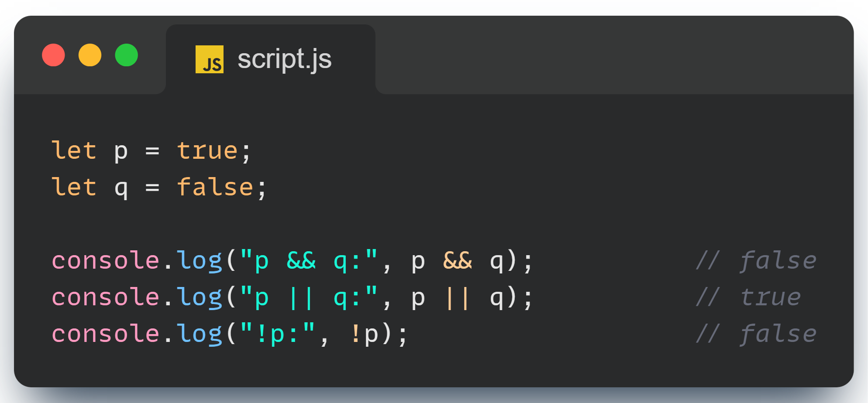Click the 'true' value assigned to p

tap(207, 151)
